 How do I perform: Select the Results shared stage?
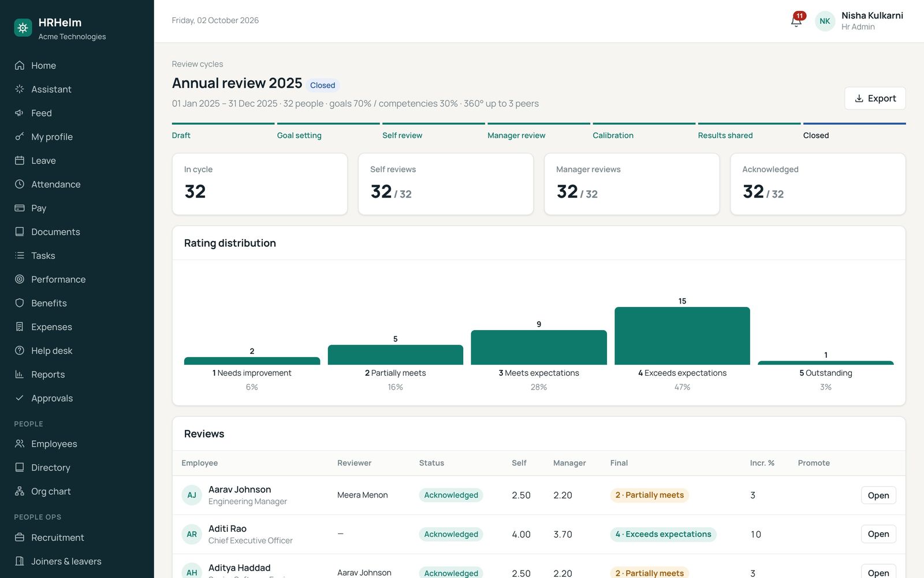tap(749, 132)
